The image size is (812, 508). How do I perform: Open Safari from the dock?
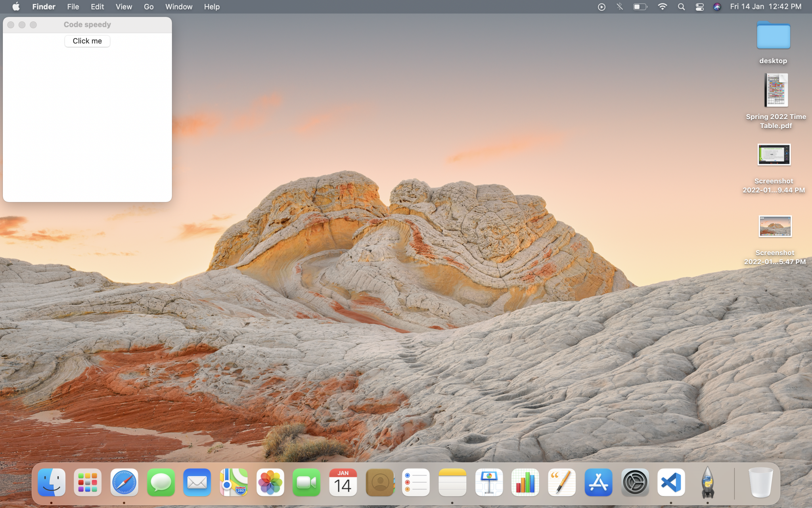click(124, 482)
